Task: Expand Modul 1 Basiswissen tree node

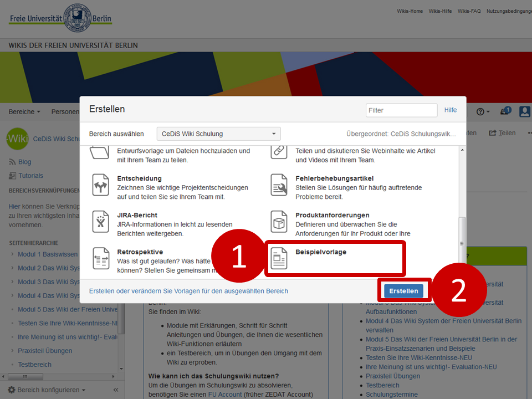Action: click(x=12, y=254)
